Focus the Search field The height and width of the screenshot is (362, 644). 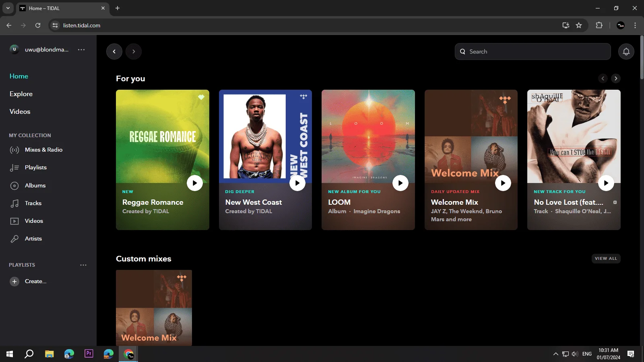(533, 51)
